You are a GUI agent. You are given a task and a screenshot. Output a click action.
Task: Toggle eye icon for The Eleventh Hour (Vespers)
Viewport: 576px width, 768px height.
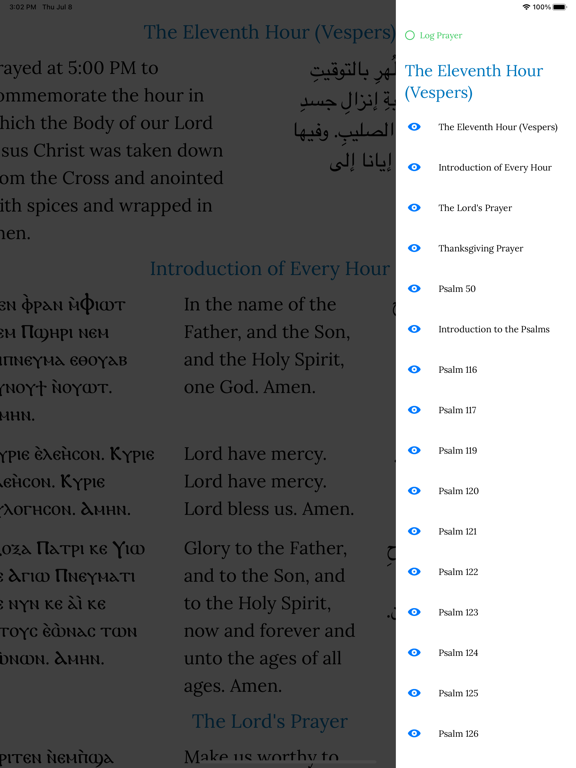click(414, 127)
